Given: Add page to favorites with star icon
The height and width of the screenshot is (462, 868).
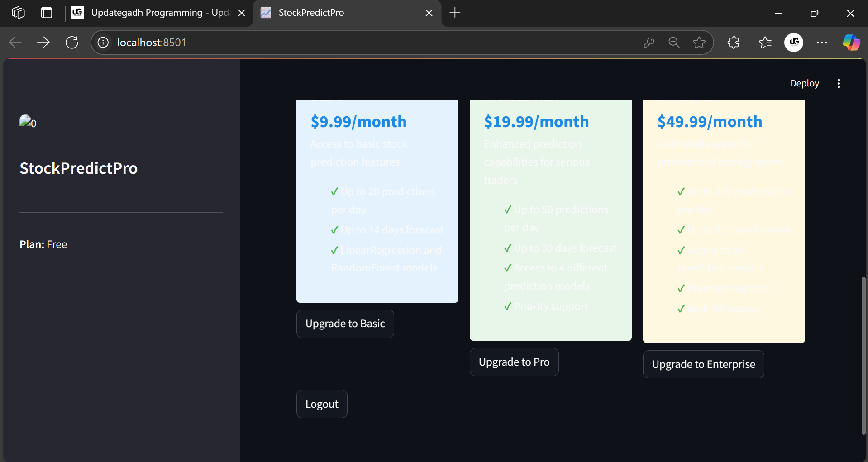Looking at the screenshot, I should tap(699, 43).
